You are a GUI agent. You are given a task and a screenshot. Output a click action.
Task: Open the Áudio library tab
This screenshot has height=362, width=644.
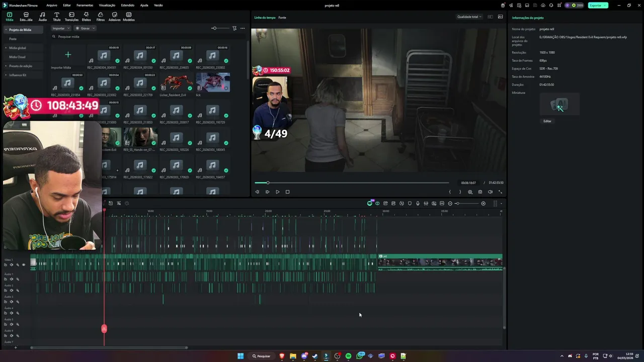(x=42, y=17)
